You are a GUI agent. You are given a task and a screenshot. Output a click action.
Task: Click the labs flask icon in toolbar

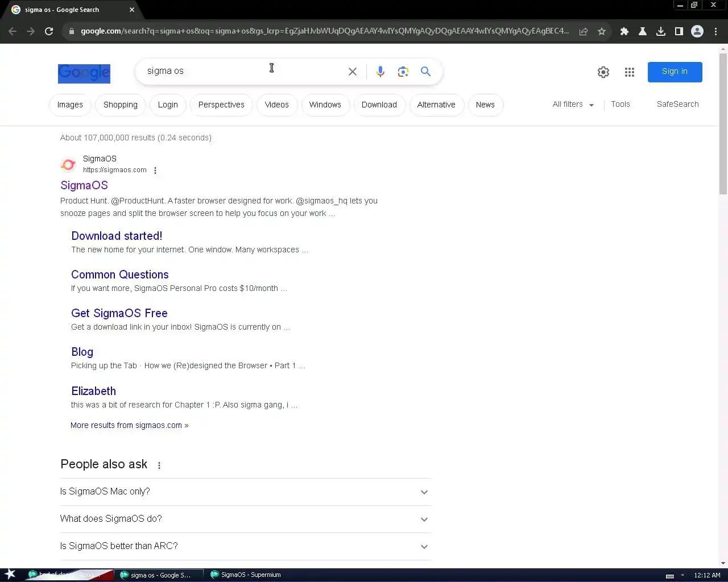tap(643, 31)
